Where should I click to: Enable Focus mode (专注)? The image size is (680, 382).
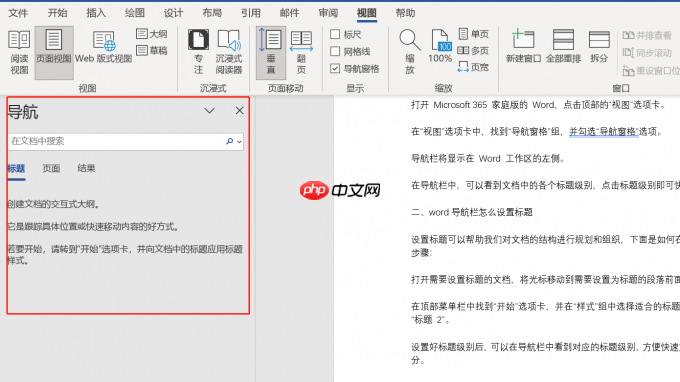198,52
